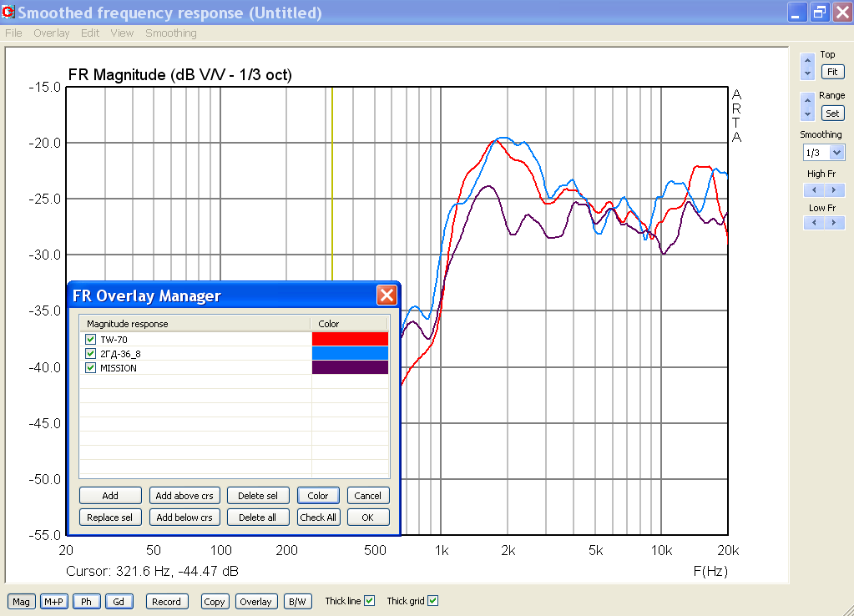
Task: Increase graph Top with up arrow
Action: (808, 59)
